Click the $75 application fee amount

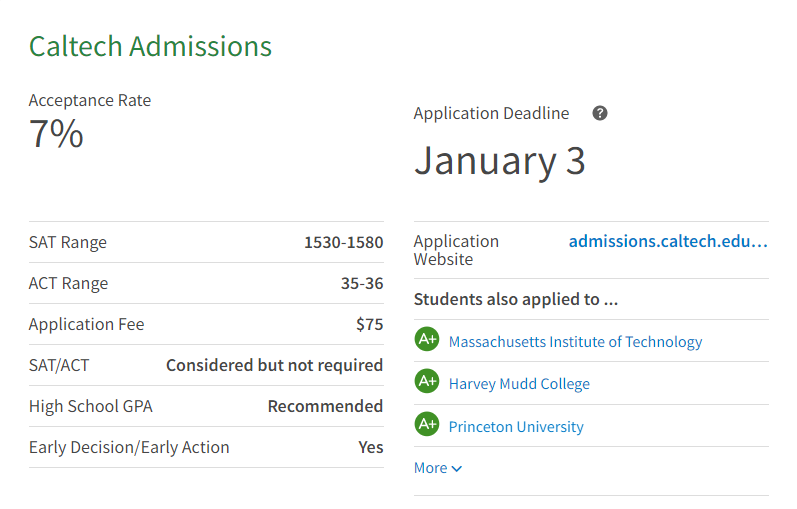pos(369,324)
